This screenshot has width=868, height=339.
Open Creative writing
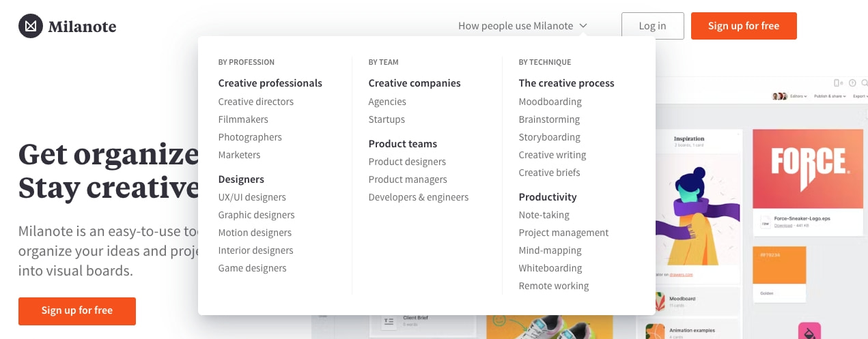point(552,155)
